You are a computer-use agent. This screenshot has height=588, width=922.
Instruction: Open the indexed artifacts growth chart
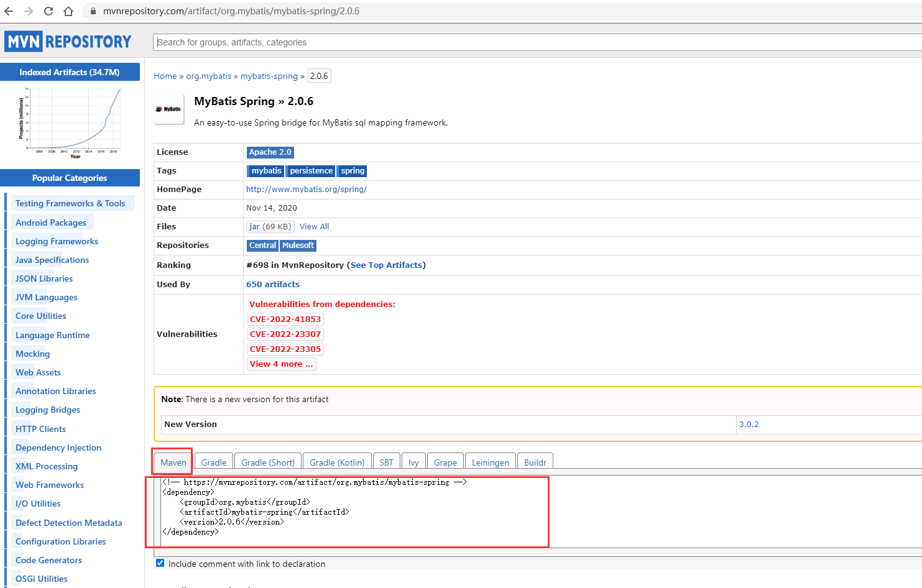click(x=70, y=122)
